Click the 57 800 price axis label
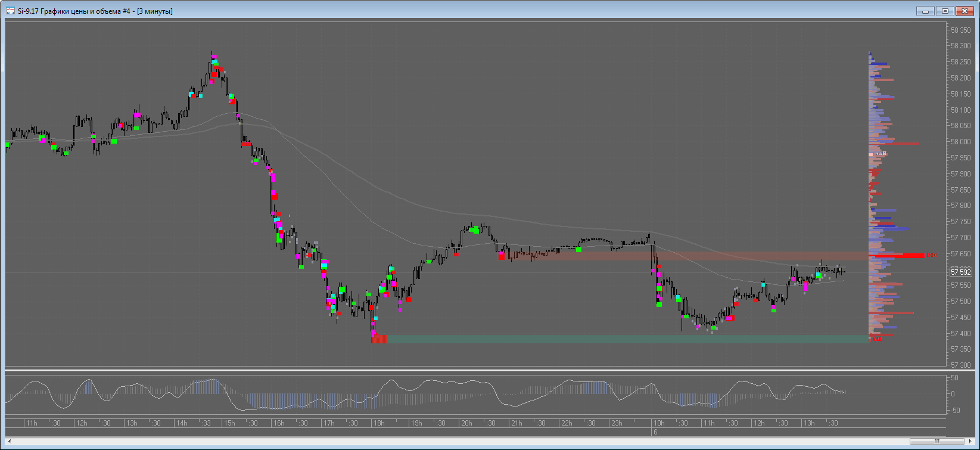This screenshot has height=450, width=980. point(962,206)
